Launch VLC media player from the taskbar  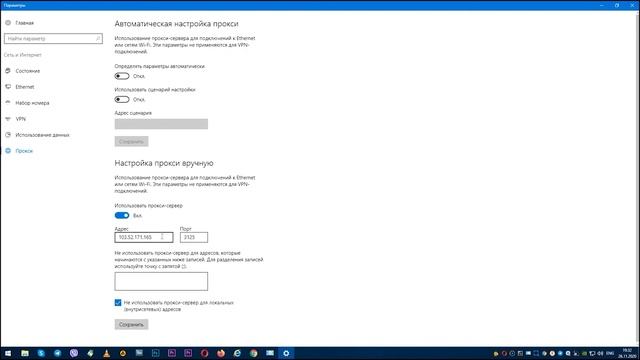[107, 353]
